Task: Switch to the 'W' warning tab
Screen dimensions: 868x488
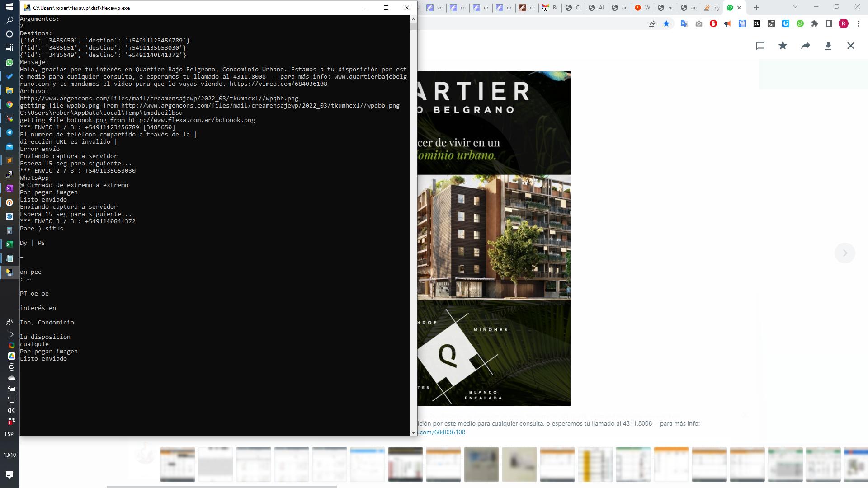Action: 642,8
